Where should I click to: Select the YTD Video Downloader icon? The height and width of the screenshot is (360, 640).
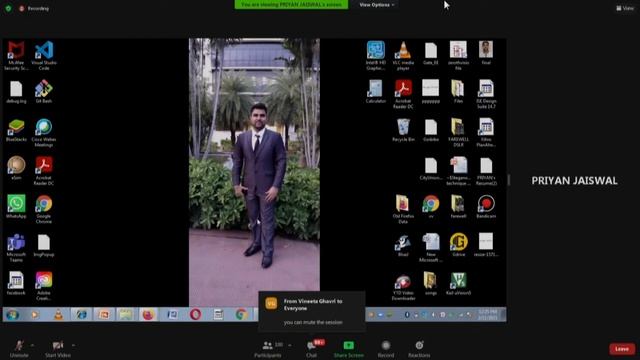(x=403, y=287)
